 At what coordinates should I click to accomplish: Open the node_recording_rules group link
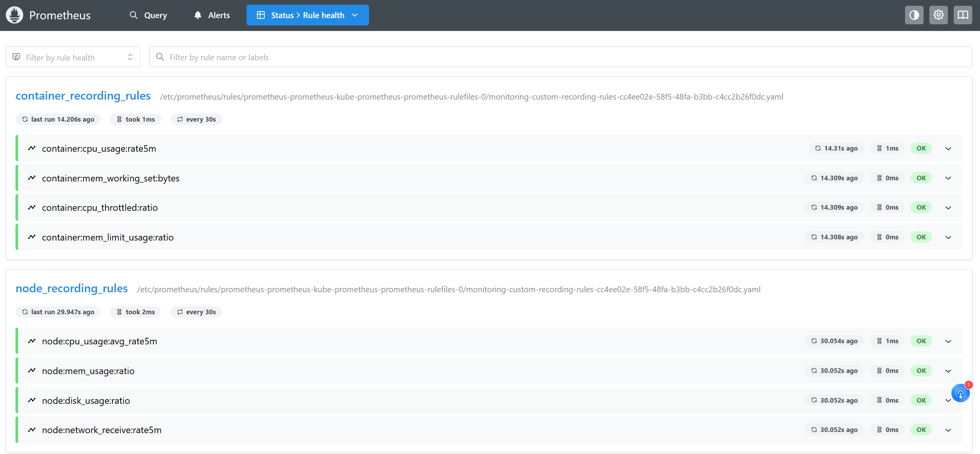coord(71,288)
